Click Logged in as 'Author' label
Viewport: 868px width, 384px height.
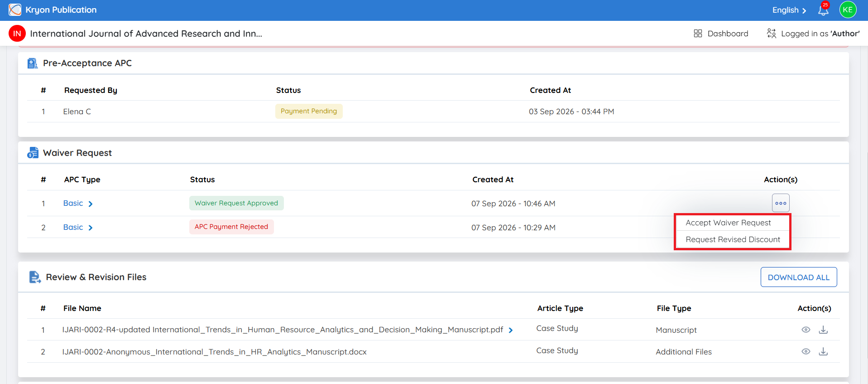pos(820,34)
